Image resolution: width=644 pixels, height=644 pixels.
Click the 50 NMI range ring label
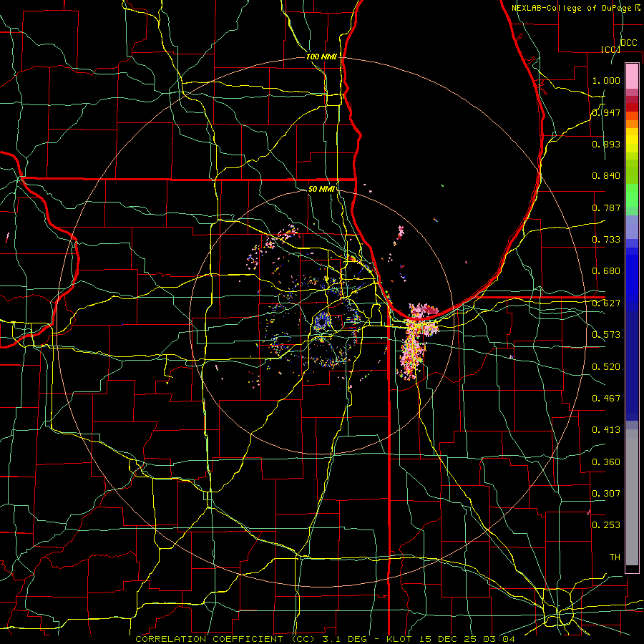[x=321, y=189]
